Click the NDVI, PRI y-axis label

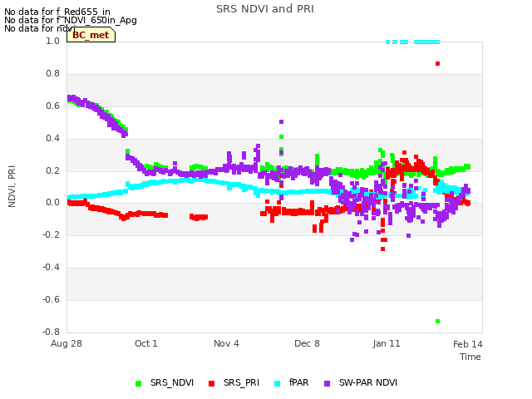click(12, 186)
